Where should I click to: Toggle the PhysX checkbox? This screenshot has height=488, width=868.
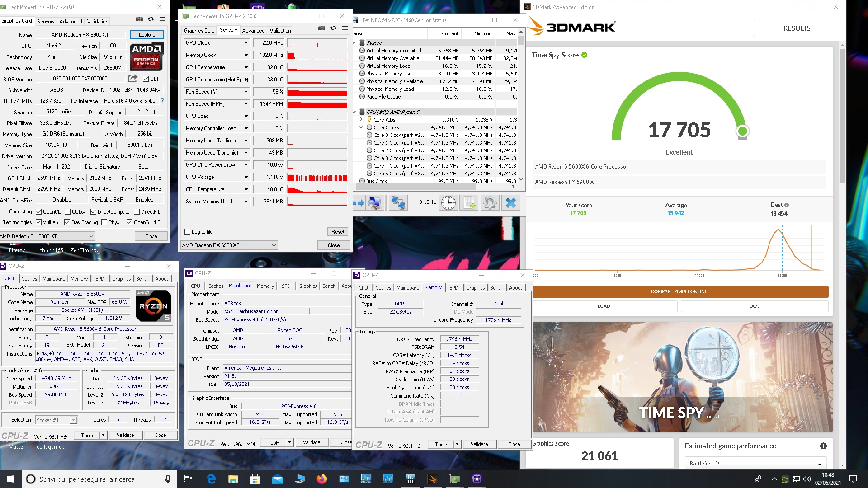pyautogui.click(x=104, y=222)
